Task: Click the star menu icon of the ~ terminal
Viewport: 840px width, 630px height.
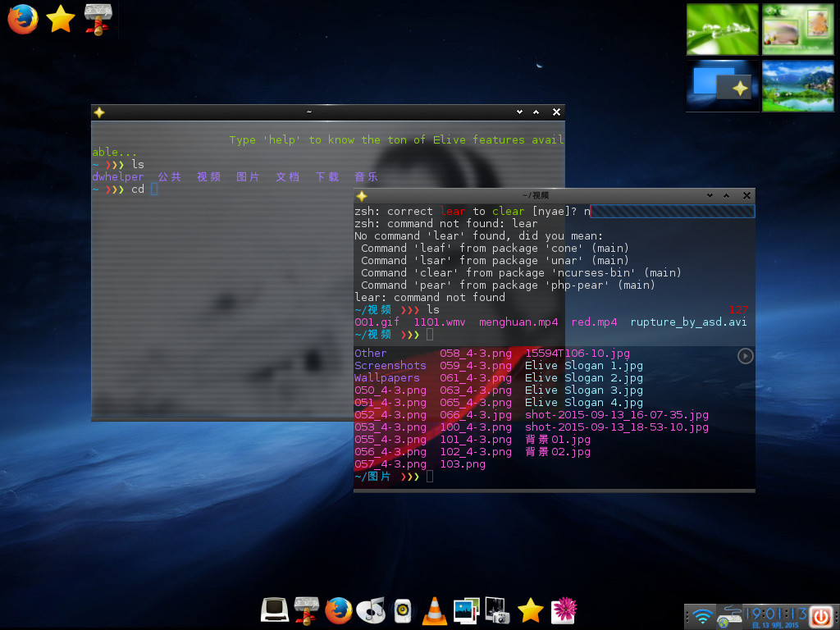Action: click(99, 112)
